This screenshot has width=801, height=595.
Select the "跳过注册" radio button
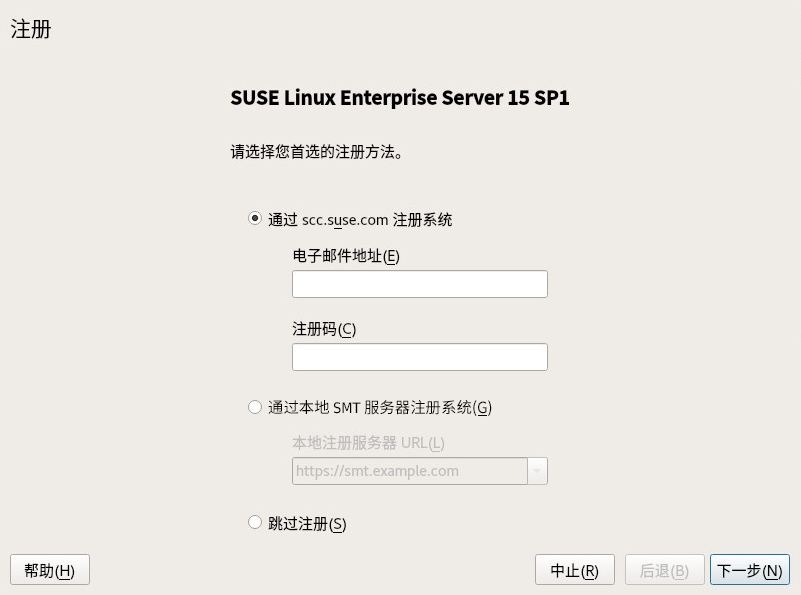[x=255, y=522]
